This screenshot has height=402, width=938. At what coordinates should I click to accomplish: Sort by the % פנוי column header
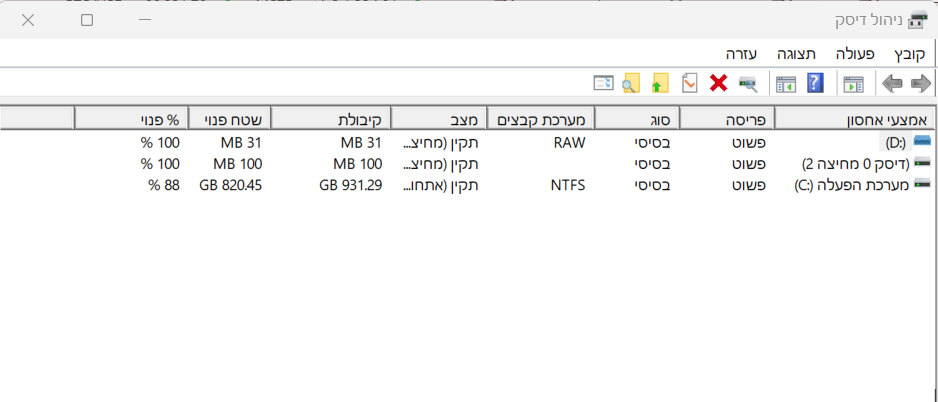click(x=131, y=118)
